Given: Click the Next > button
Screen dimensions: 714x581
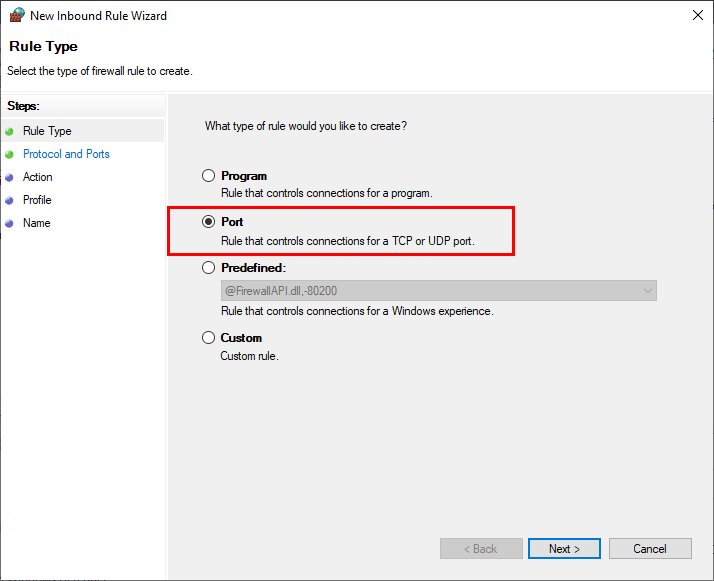Looking at the screenshot, I should tap(564, 549).
